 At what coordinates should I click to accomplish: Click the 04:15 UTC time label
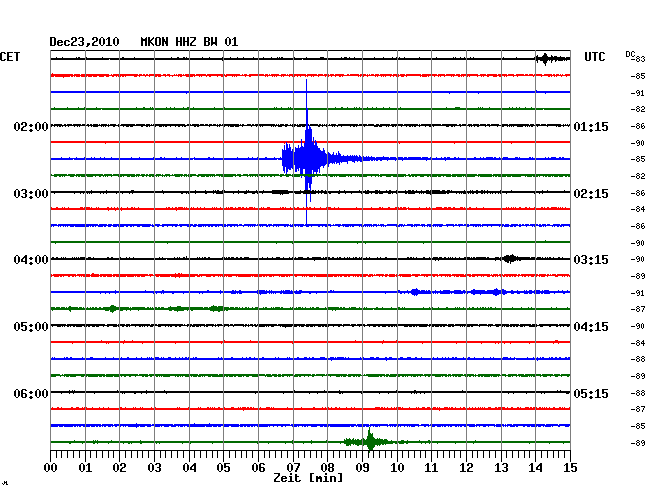click(591, 327)
